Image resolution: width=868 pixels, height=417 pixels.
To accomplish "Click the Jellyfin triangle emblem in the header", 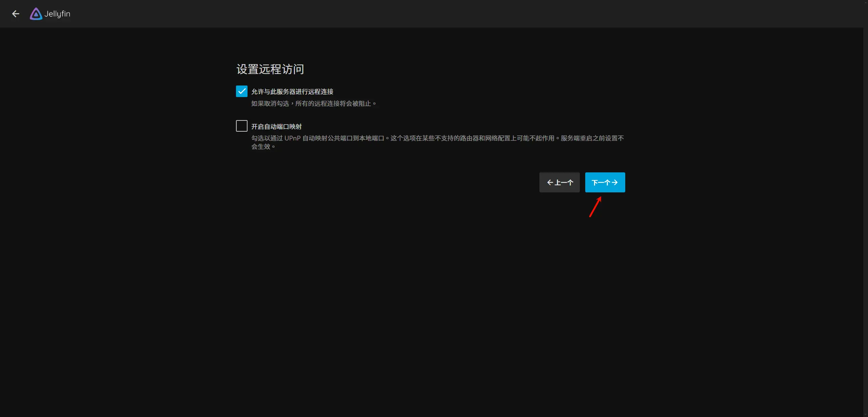I will coord(36,14).
